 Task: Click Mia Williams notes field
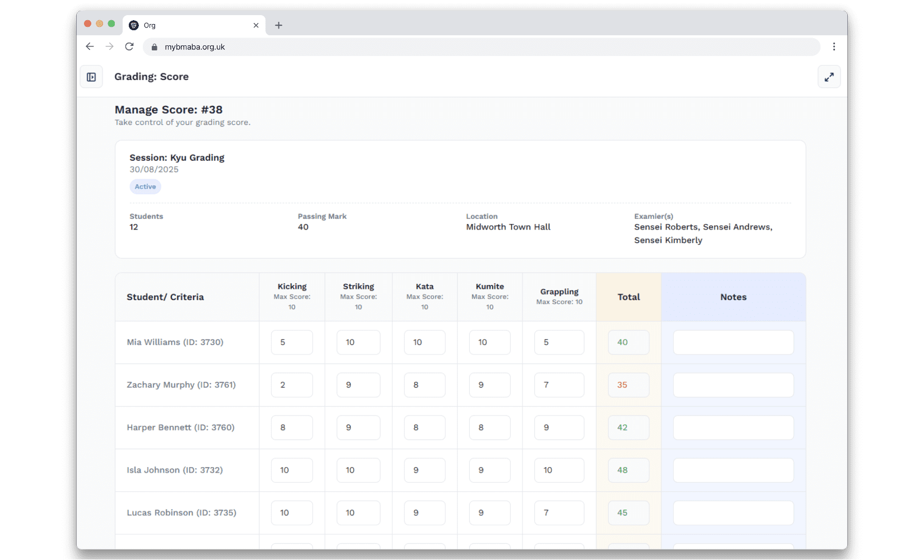(x=733, y=342)
